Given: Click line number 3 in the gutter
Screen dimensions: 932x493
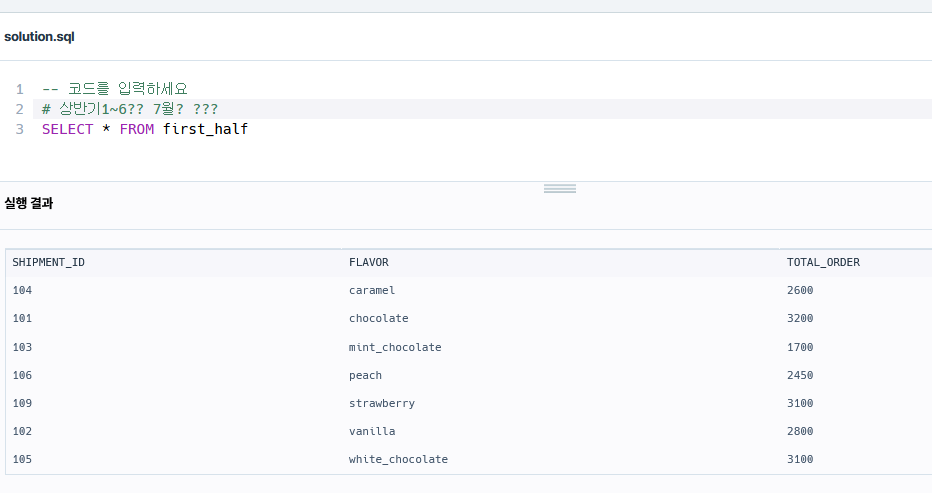Looking at the screenshot, I should (x=20, y=129).
